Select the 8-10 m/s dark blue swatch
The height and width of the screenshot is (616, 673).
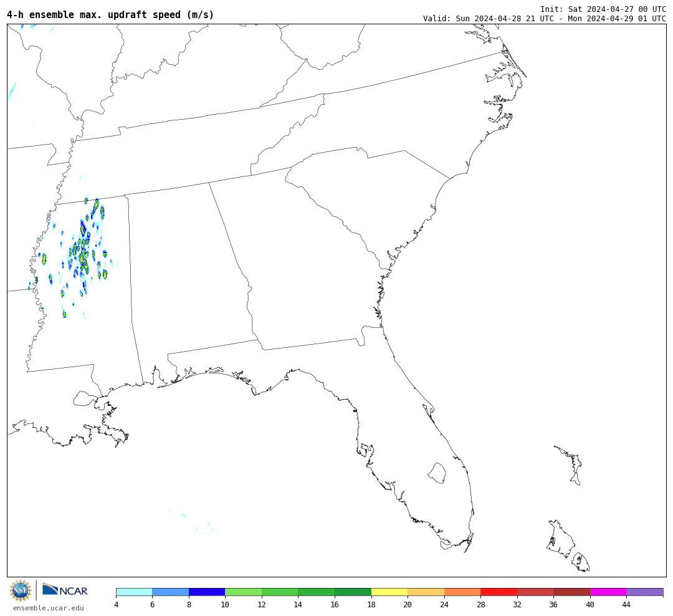point(207,592)
